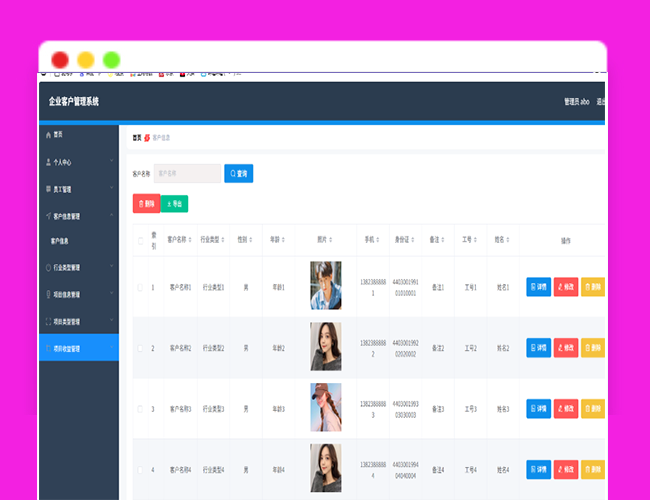Sort table by 性别 column arrows
The width and height of the screenshot is (650, 500).
tap(251, 240)
